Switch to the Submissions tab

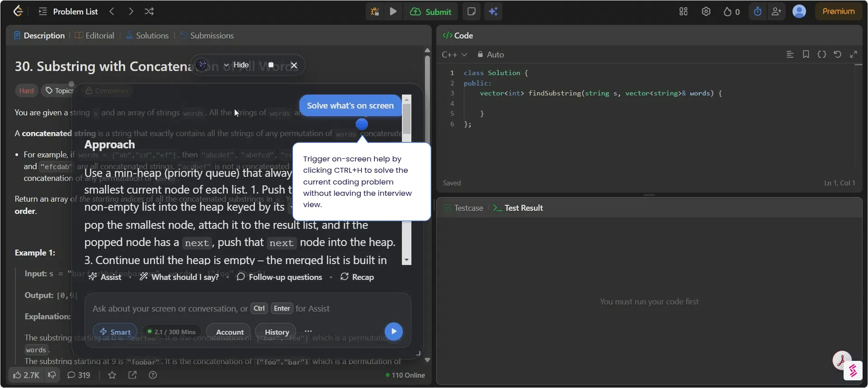click(x=207, y=35)
